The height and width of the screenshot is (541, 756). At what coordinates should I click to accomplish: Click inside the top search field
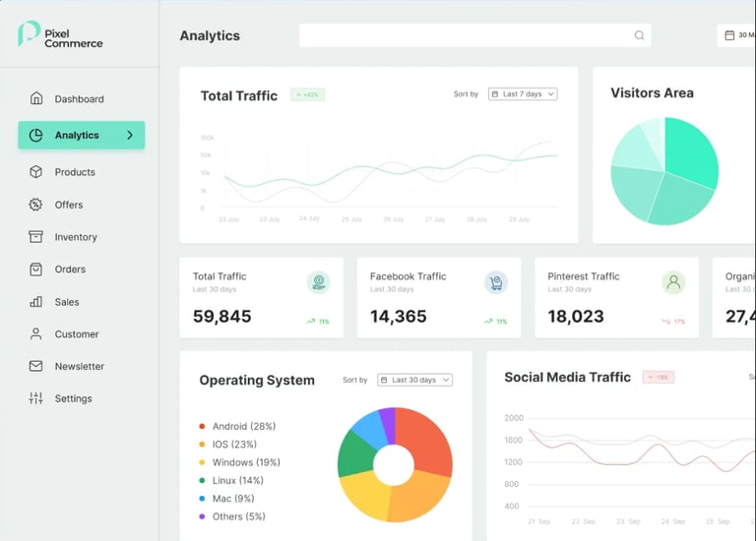pos(474,35)
